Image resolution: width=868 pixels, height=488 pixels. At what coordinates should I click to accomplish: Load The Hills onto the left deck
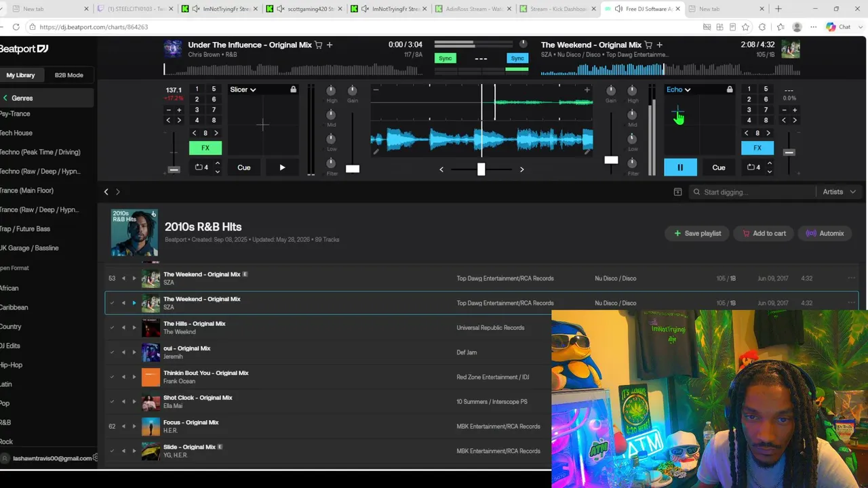click(x=123, y=327)
